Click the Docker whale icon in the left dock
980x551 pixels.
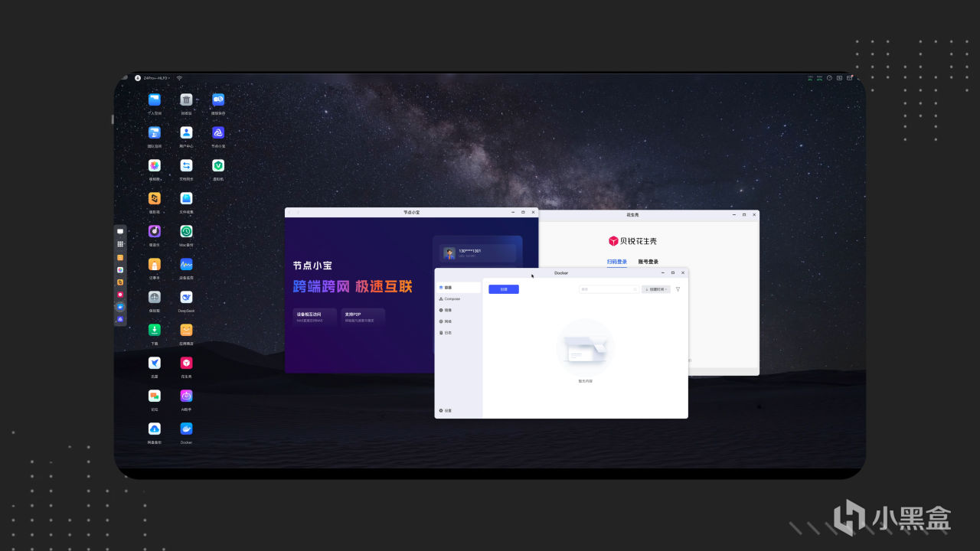point(120,307)
